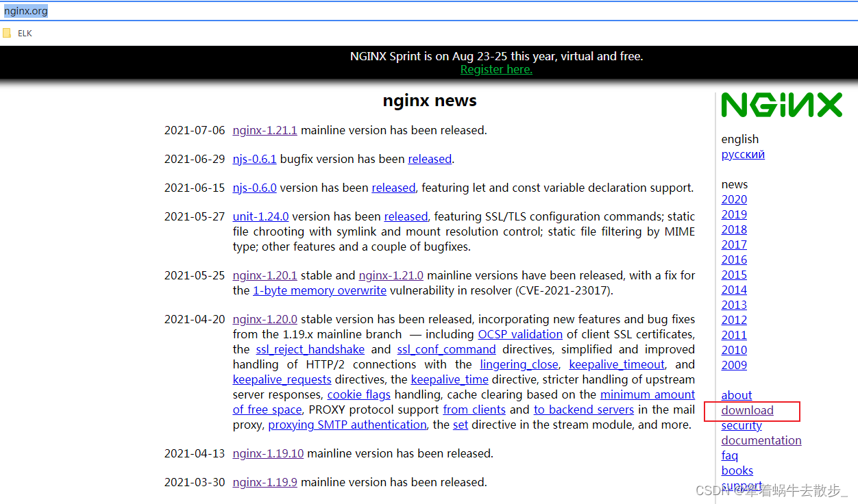Viewport: 858px width, 504px height.
Task: Open the from clients link
Action: click(474, 409)
